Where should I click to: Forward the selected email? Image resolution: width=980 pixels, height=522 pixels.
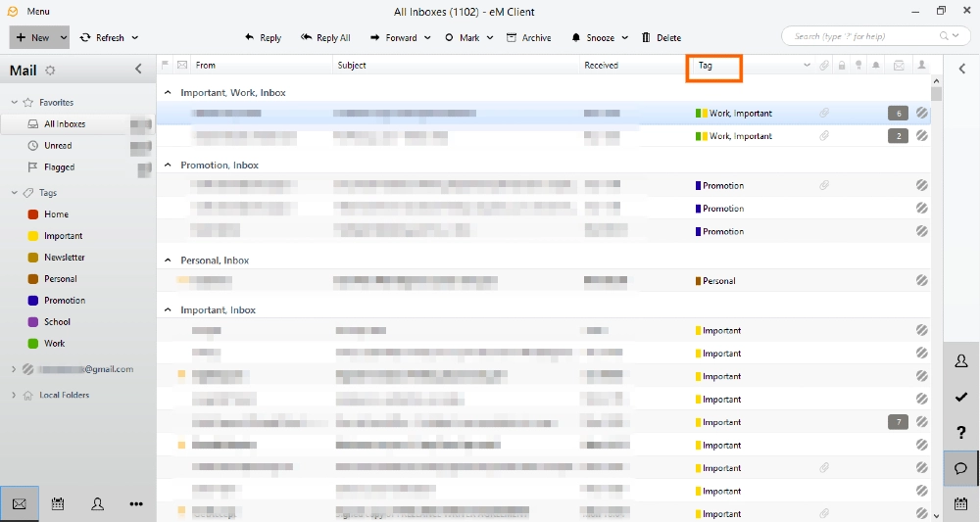(394, 37)
